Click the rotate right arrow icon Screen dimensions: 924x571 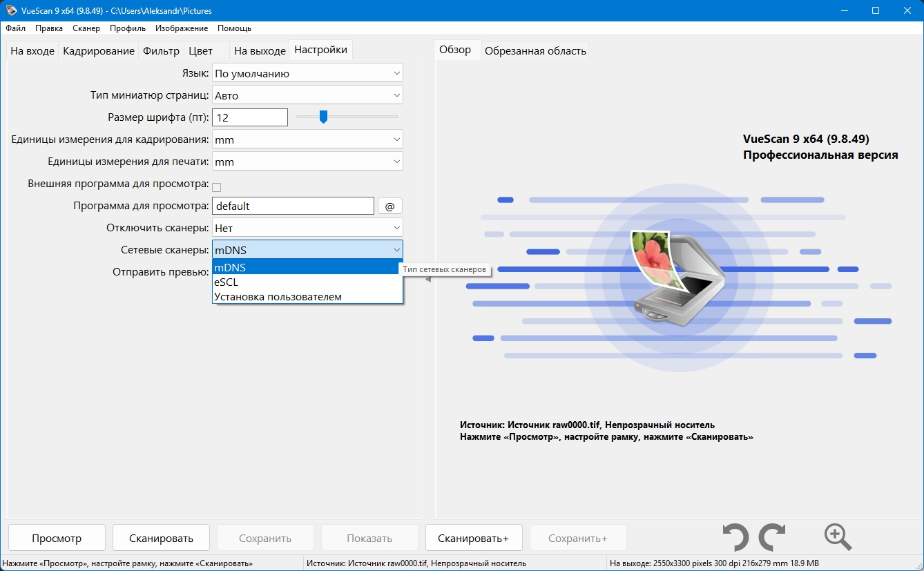[x=772, y=537]
